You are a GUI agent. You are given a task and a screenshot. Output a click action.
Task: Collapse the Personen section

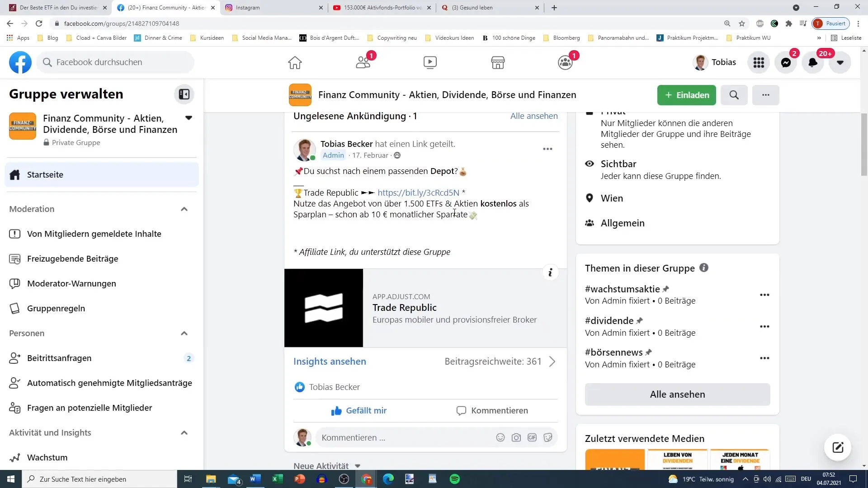(184, 333)
